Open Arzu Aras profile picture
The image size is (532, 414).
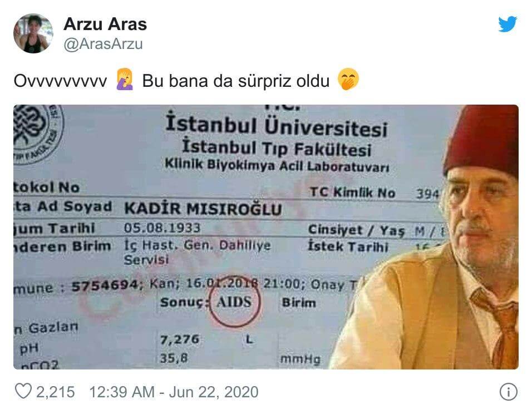(33, 33)
